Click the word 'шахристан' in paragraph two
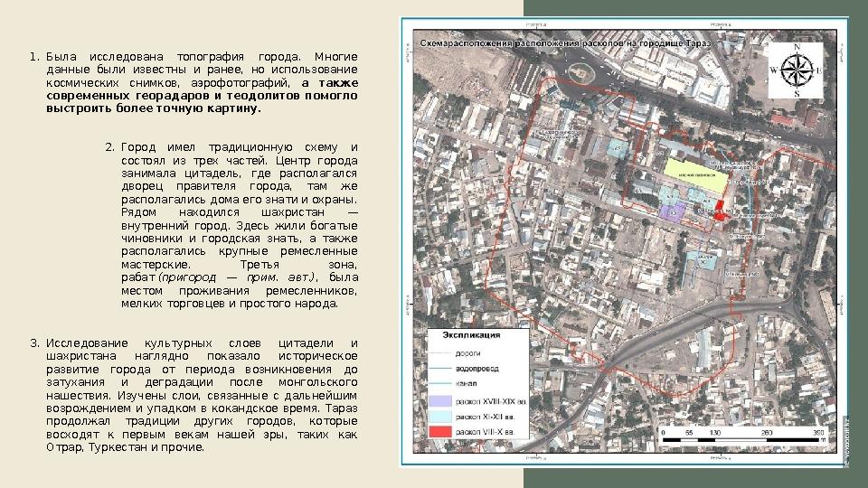This screenshot has width=868, height=488. [292, 212]
